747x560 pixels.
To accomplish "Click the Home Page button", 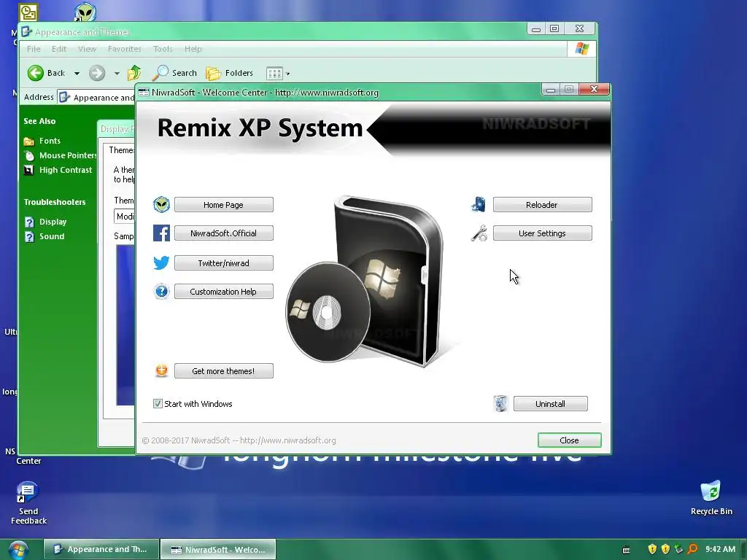I will pos(223,205).
